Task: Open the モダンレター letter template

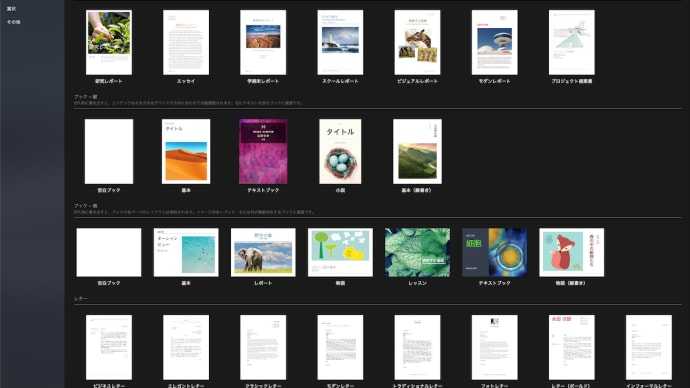Action: coord(340,347)
